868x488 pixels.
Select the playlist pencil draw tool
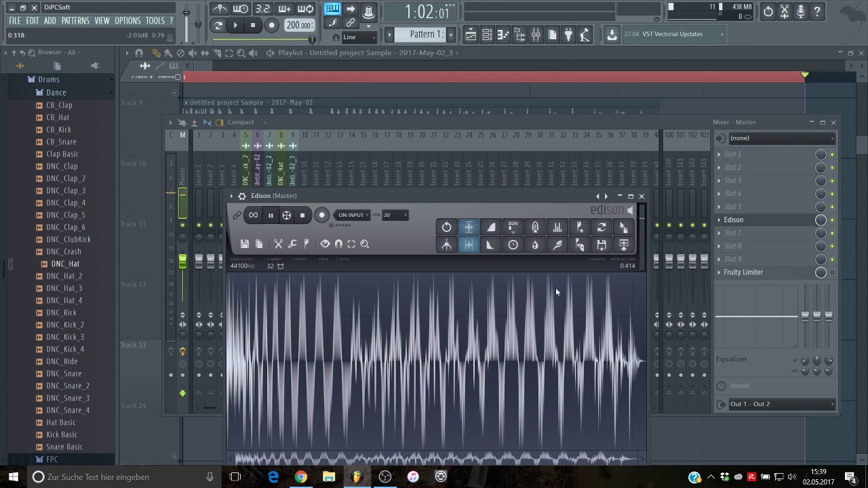(x=157, y=53)
